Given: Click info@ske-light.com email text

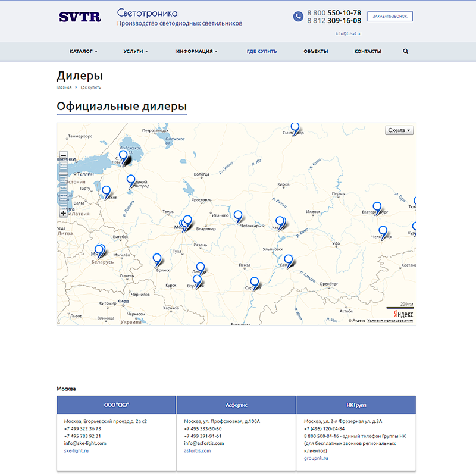Looking at the screenshot, I should [85, 443].
